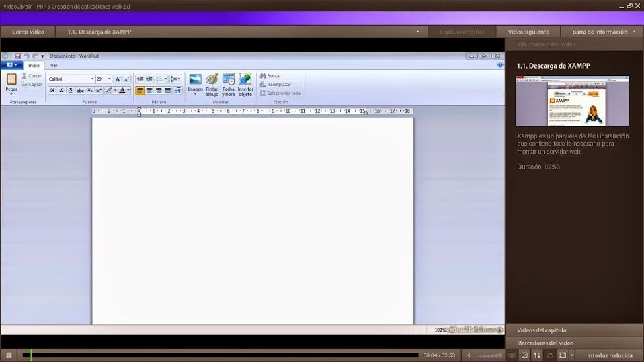
Task: Open Customize Quick Access Toolbar arrow
Action: pos(42,56)
